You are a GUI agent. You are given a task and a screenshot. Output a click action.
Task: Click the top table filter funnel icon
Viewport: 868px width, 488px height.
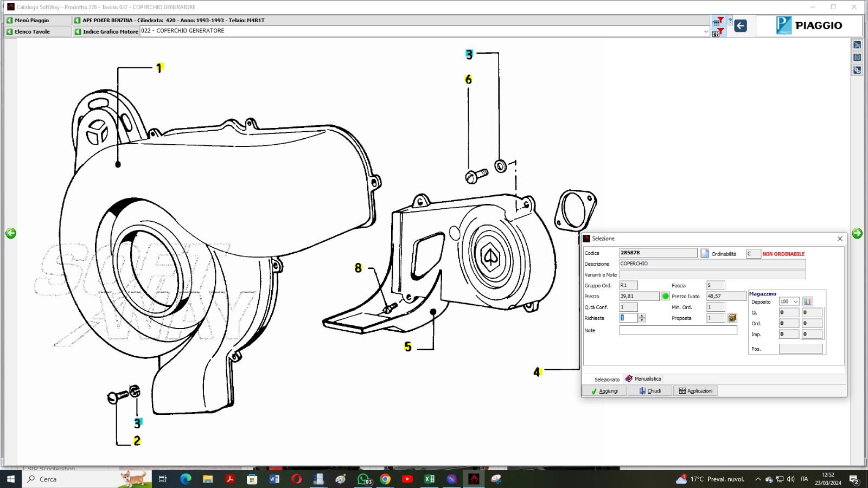pyautogui.click(x=718, y=21)
